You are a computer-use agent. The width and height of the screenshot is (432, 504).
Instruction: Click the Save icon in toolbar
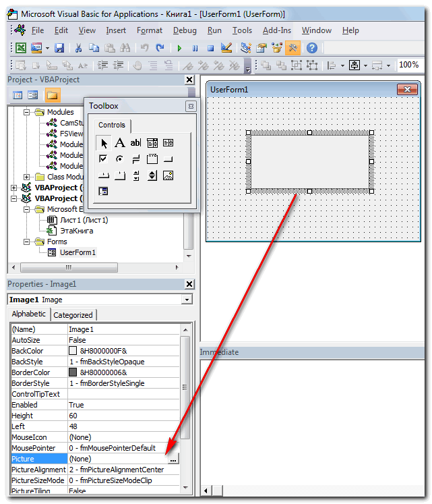(59, 48)
